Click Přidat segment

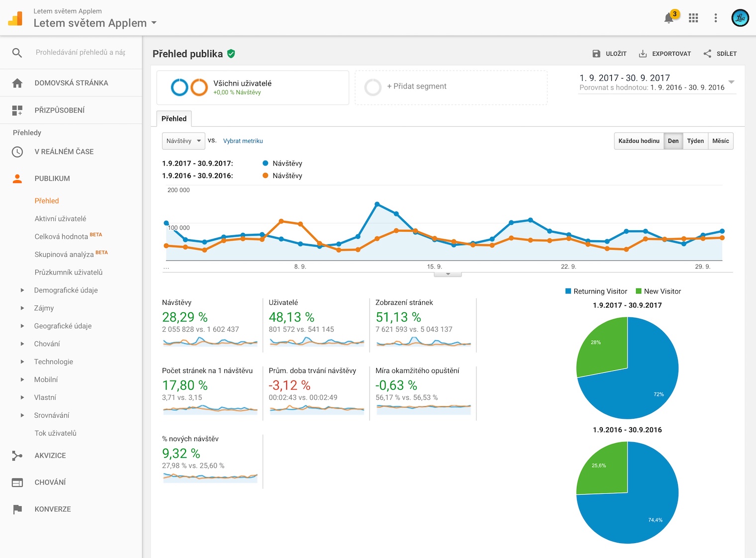pos(416,86)
